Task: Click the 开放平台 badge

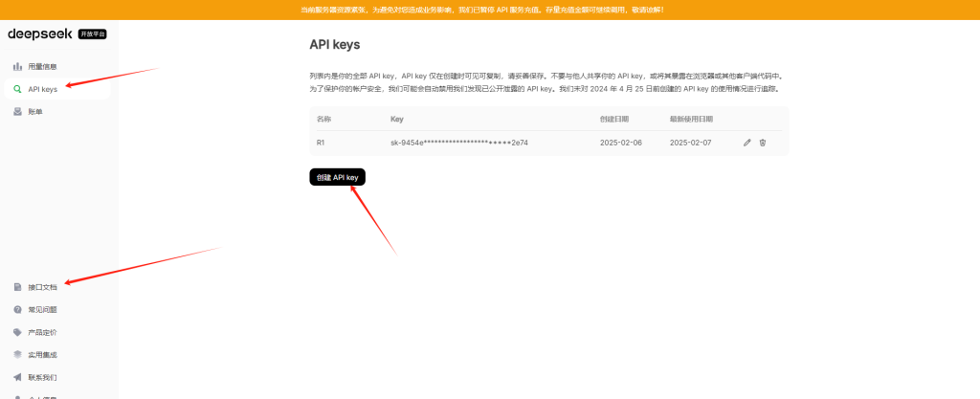Action: [93, 34]
